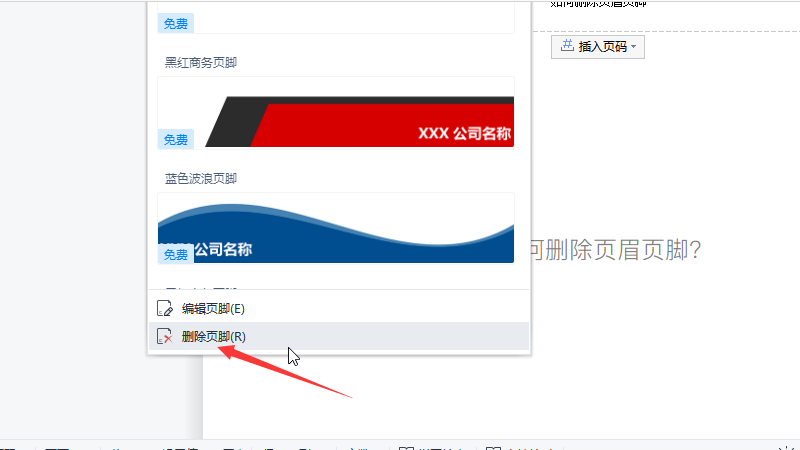Click the delete footer red X icon
This screenshot has height=450, width=800.
pos(164,336)
